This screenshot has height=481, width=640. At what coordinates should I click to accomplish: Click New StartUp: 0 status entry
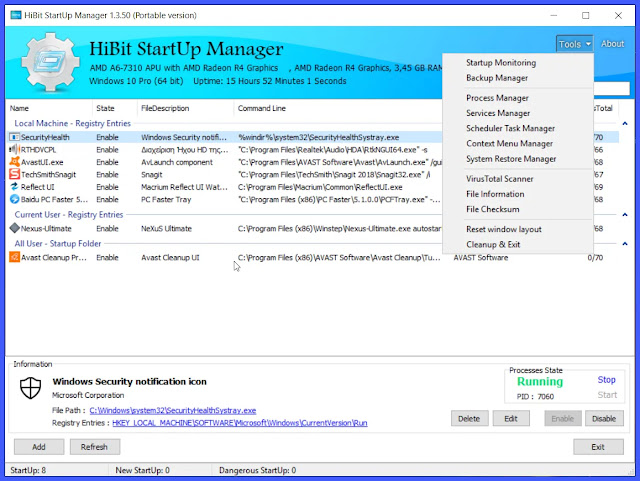[x=142, y=470]
